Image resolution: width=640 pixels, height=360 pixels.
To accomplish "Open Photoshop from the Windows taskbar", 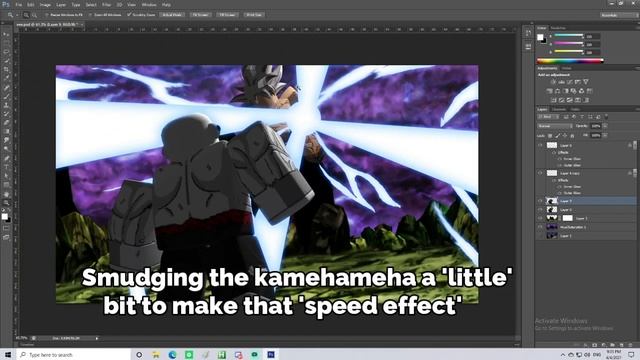I will [271, 354].
